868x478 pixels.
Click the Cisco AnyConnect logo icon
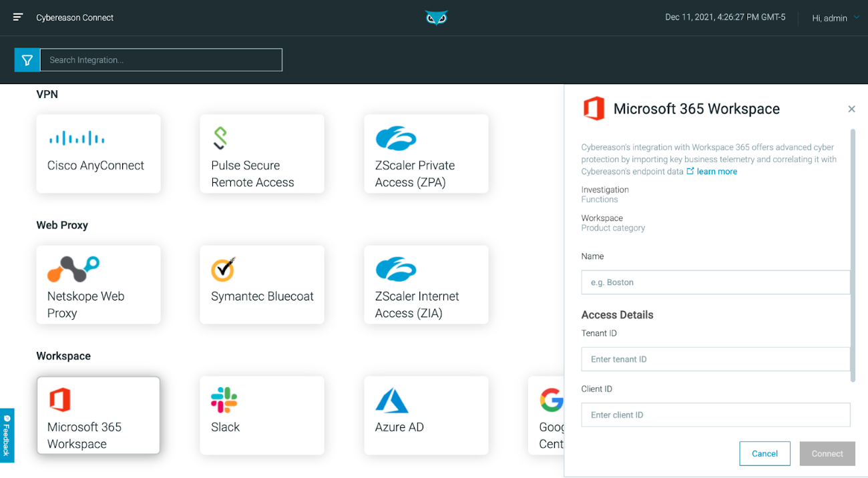[x=76, y=138]
